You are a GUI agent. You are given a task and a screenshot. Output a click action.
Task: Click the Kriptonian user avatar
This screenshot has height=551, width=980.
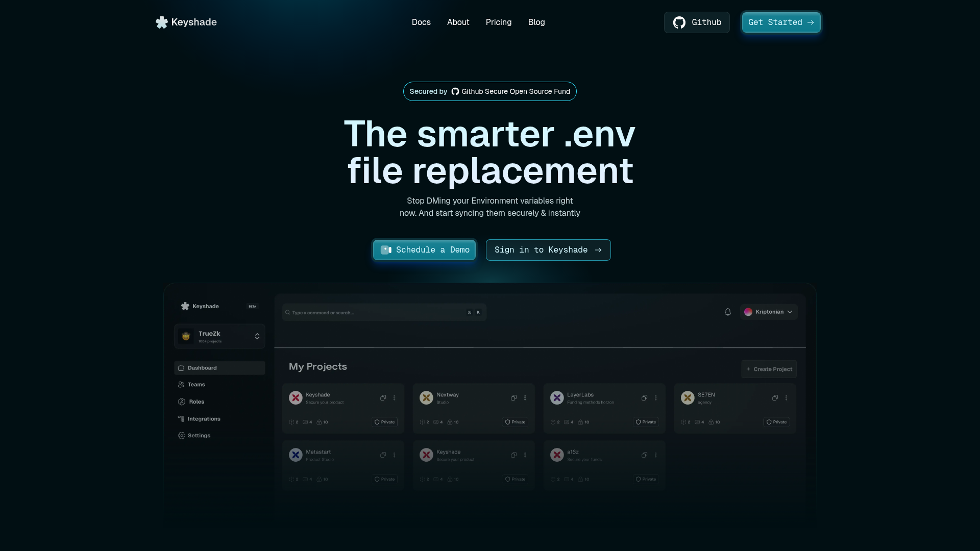click(748, 312)
